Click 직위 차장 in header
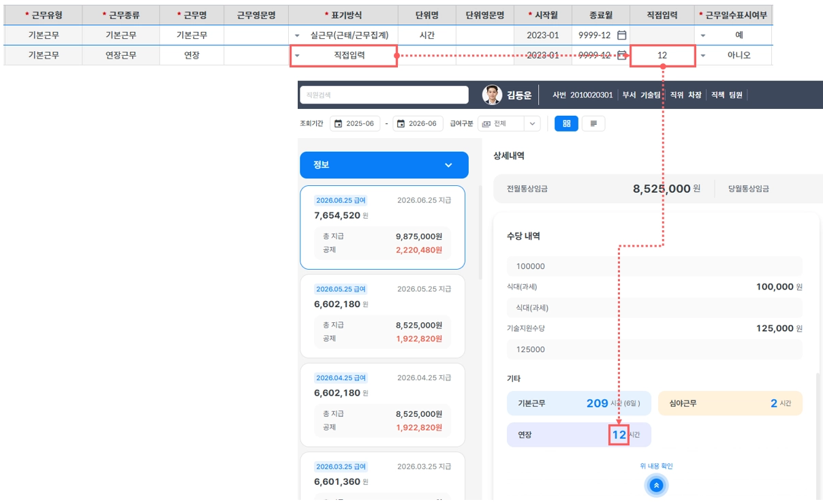Screen dimensions: 823x504 click(x=685, y=95)
